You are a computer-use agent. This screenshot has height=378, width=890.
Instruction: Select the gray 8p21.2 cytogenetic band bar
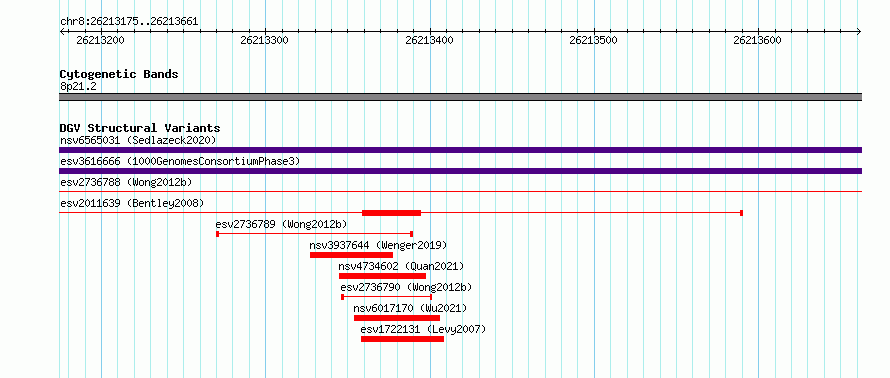tap(460, 97)
